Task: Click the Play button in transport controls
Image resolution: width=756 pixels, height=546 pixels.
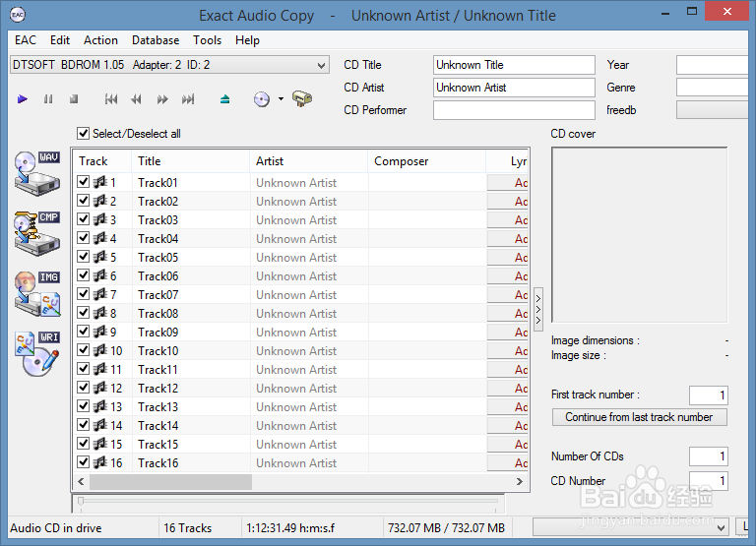Action: point(23,99)
